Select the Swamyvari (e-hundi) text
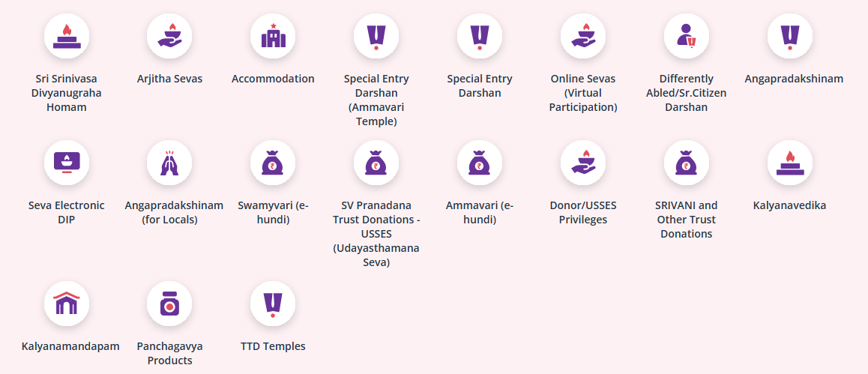 tap(273, 212)
